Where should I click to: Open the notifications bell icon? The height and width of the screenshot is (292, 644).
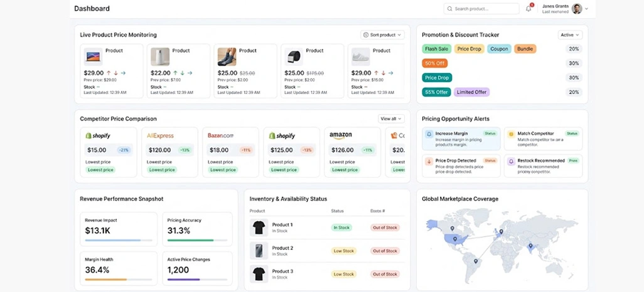(529, 9)
